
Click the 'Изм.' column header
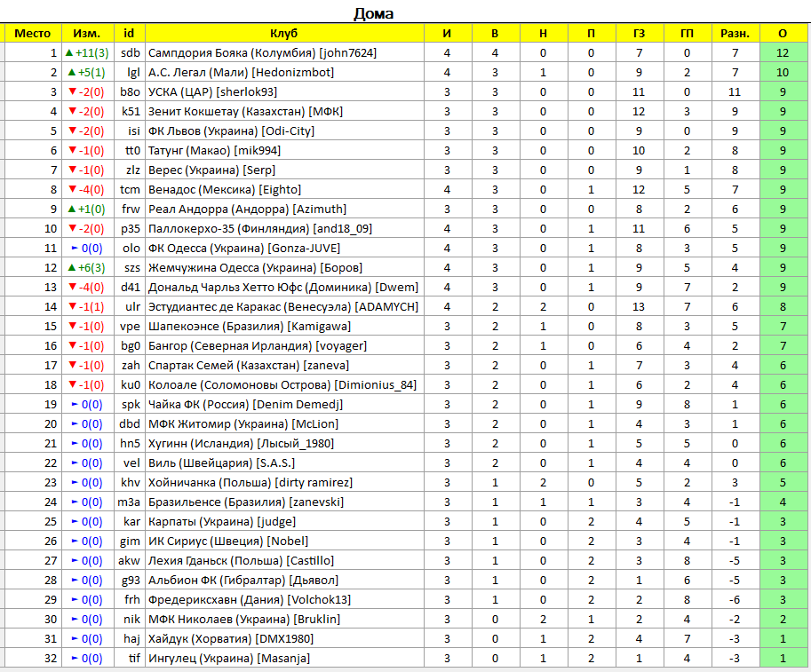pos(87,33)
